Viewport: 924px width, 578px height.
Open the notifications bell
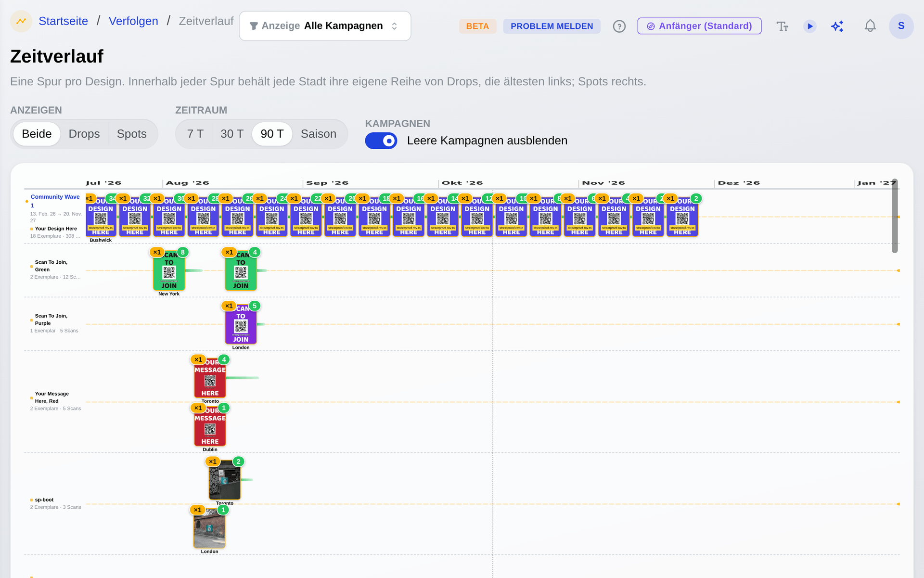(870, 26)
